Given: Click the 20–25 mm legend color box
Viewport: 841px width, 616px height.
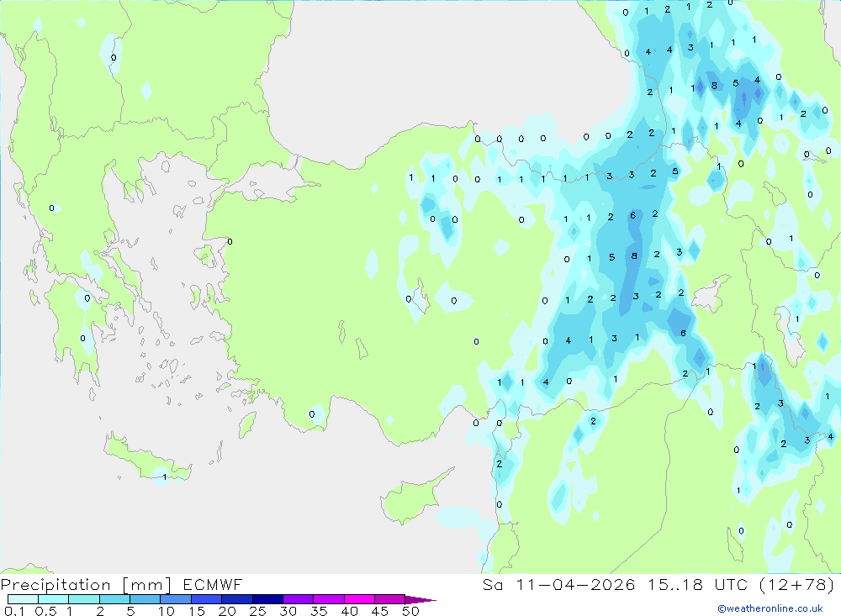Looking at the screenshot, I should click(237, 599).
